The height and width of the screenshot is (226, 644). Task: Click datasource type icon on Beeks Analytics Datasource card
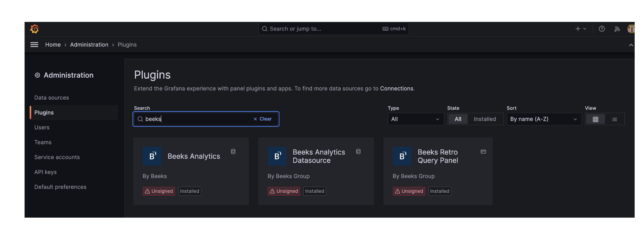point(358,152)
